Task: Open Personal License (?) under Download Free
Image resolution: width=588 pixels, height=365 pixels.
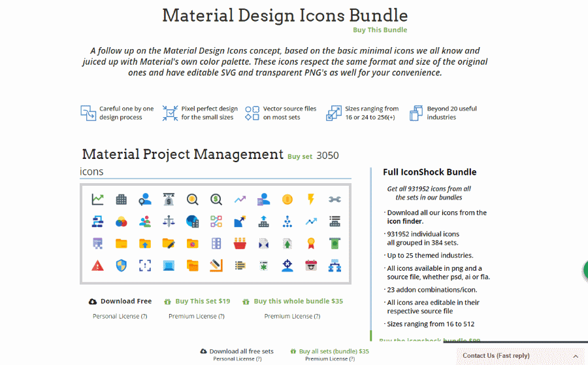Action: click(120, 316)
